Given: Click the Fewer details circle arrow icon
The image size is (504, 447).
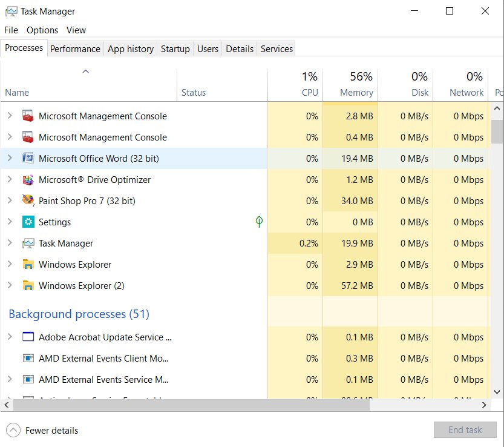Looking at the screenshot, I should (x=13, y=430).
